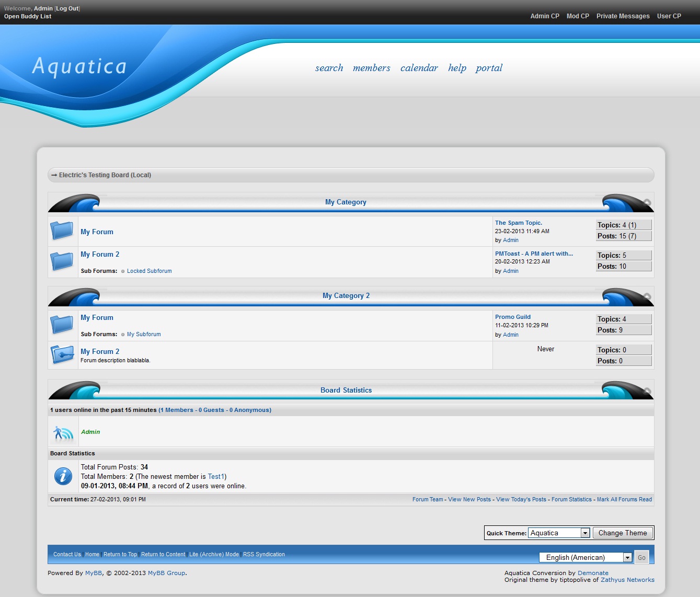Screen dimensions: 700x597
Task: Collapse the My Category section
Action: [647, 202]
